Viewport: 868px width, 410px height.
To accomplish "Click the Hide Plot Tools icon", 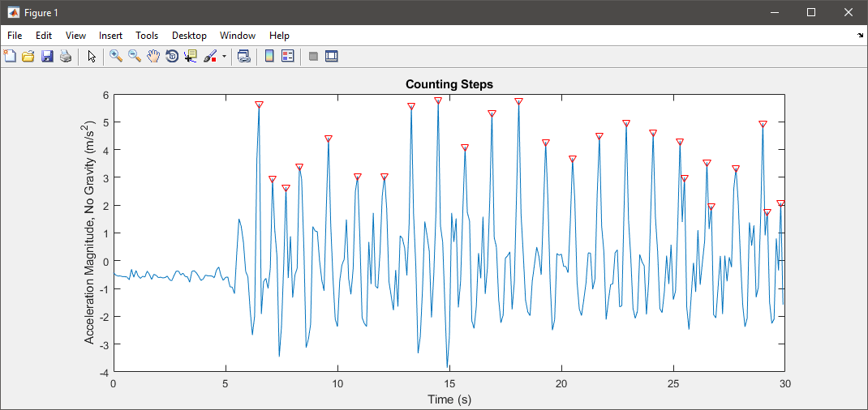I will point(313,57).
